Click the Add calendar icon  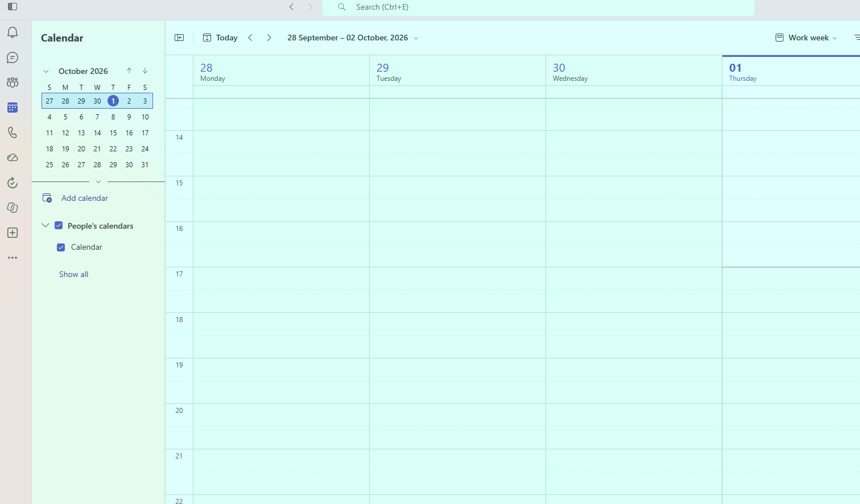[x=47, y=198]
